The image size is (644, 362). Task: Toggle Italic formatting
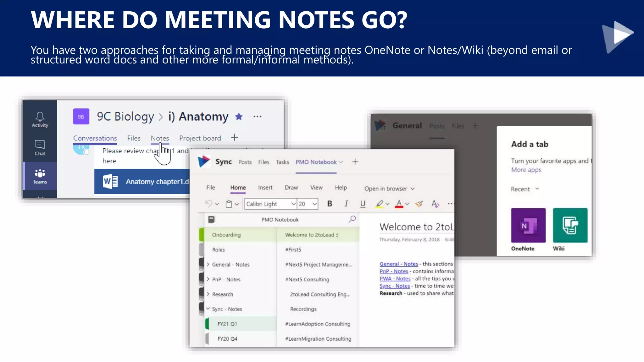tap(346, 204)
